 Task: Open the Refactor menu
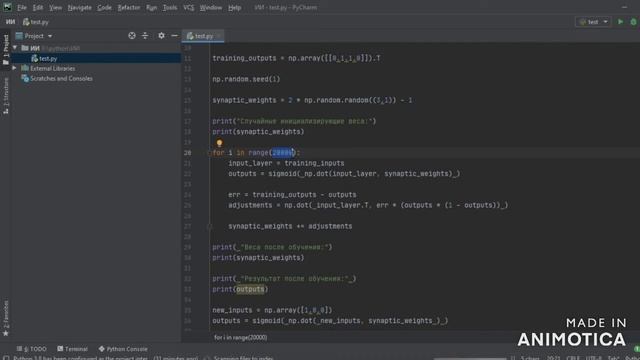pos(129,7)
